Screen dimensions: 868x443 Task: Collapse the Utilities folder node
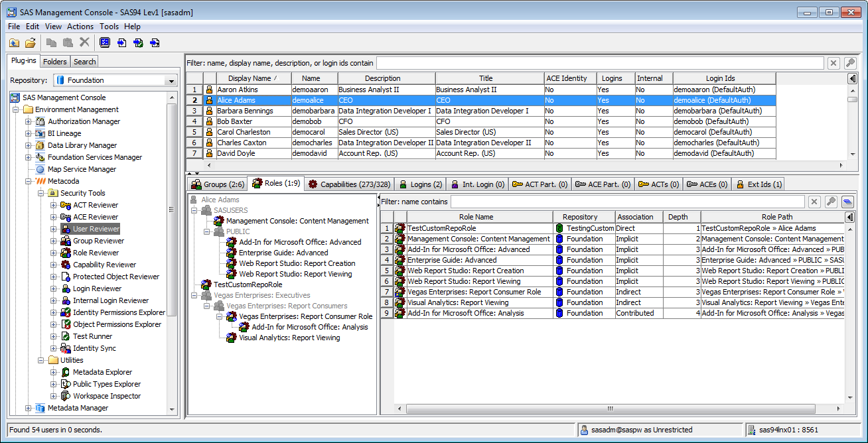click(41, 360)
